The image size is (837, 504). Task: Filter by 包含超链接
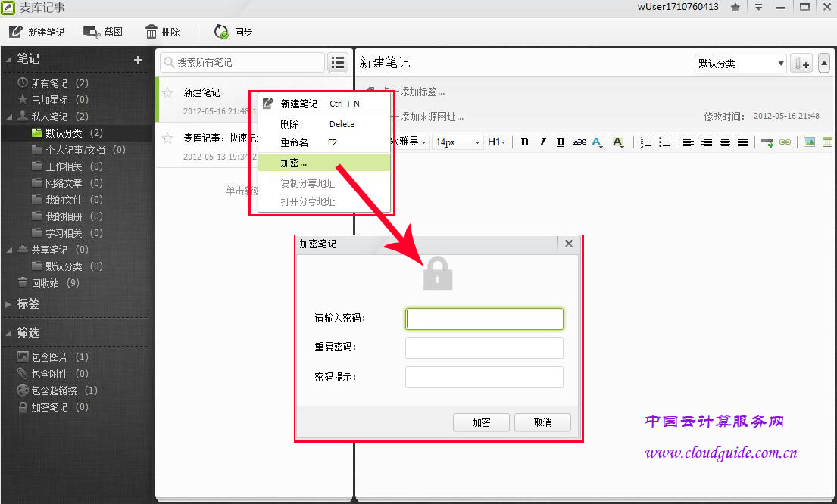pos(57,390)
